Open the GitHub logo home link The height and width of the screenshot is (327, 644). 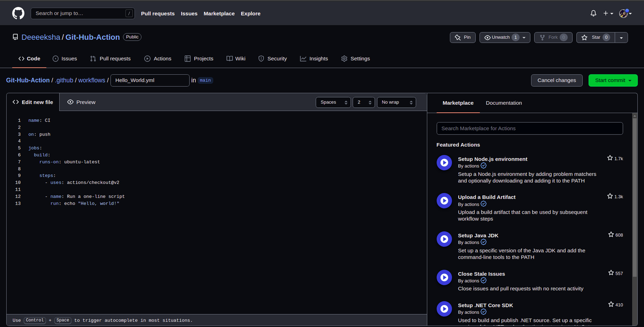(18, 13)
